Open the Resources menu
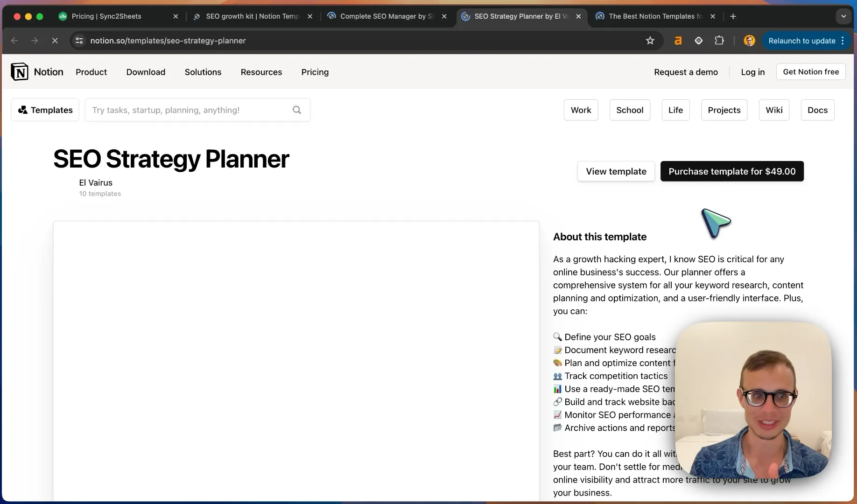This screenshot has height=504, width=857. click(x=261, y=72)
